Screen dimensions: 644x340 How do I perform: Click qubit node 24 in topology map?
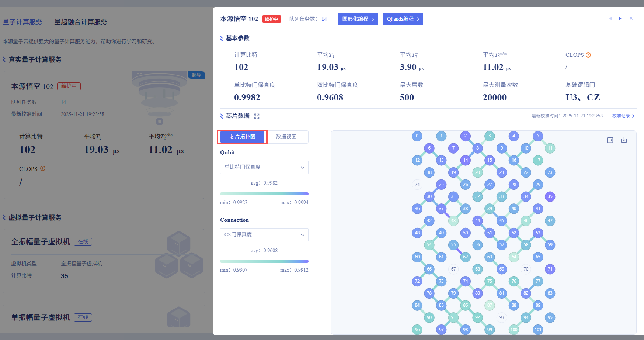(417, 185)
